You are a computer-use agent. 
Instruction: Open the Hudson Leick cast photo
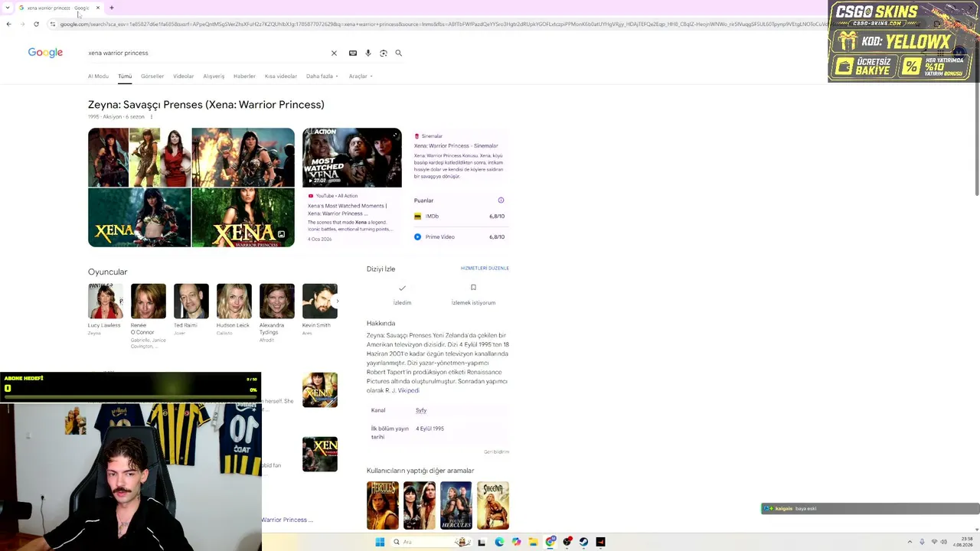tap(234, 301)
